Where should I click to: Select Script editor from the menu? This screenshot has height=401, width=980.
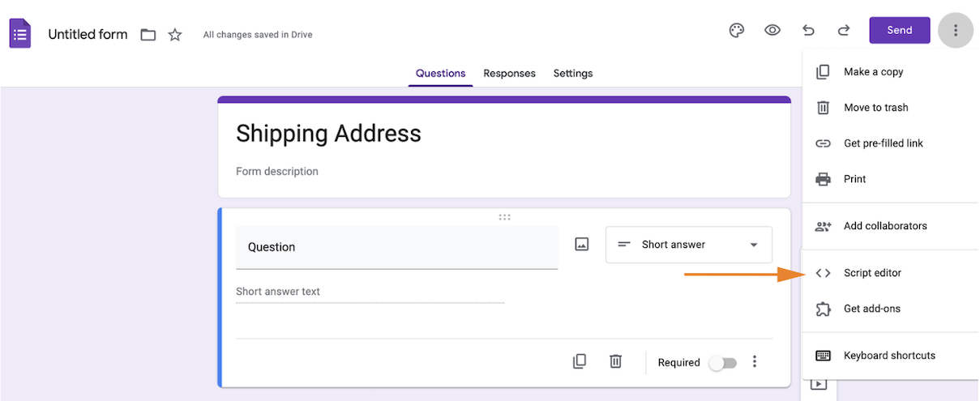pos(872,273)
